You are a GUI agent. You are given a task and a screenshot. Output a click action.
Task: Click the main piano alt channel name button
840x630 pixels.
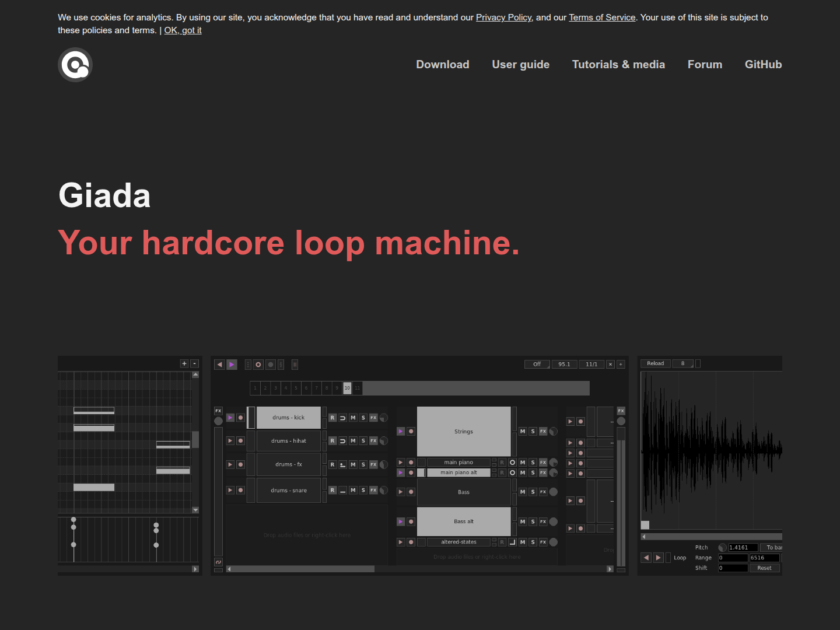(459, 473)
